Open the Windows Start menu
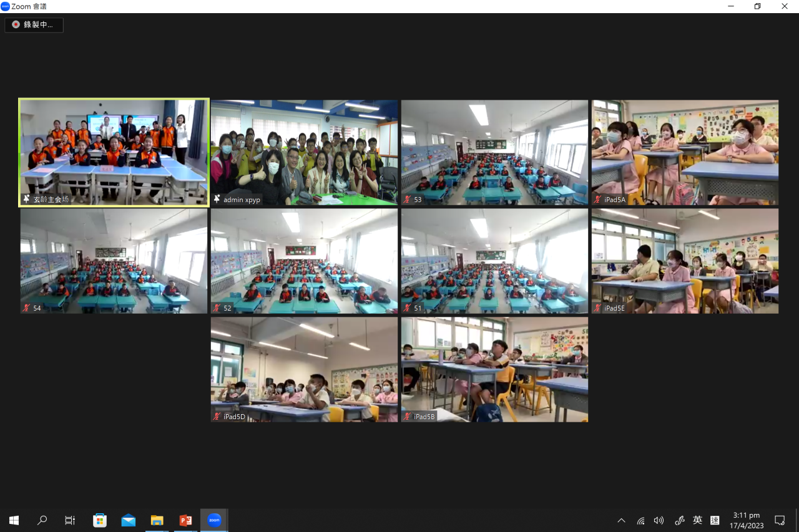The image size is (799, 532). click(x=14, y=520)
